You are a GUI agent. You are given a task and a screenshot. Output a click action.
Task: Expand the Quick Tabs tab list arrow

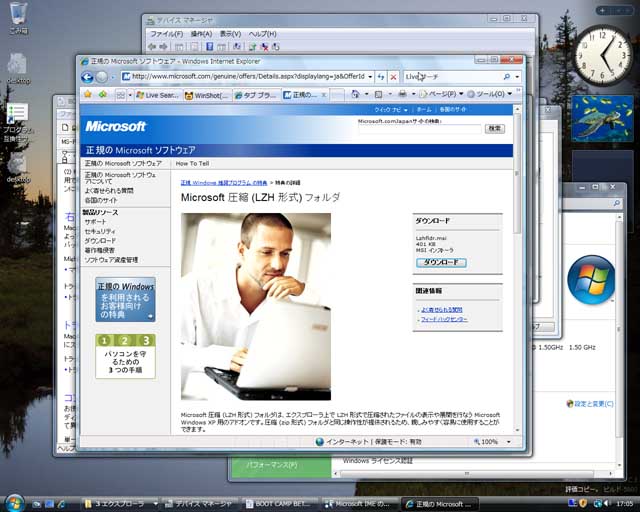click(130, 95)
